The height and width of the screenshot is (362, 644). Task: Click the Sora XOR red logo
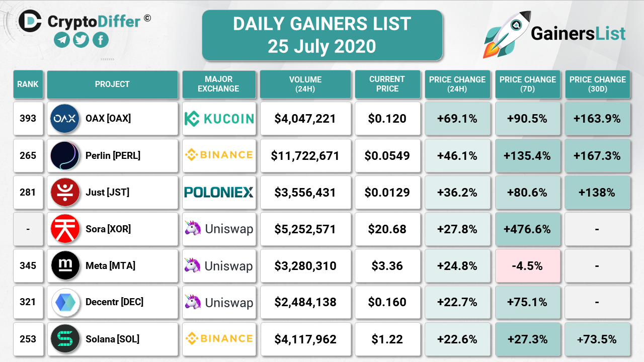(x=65, y=229)
